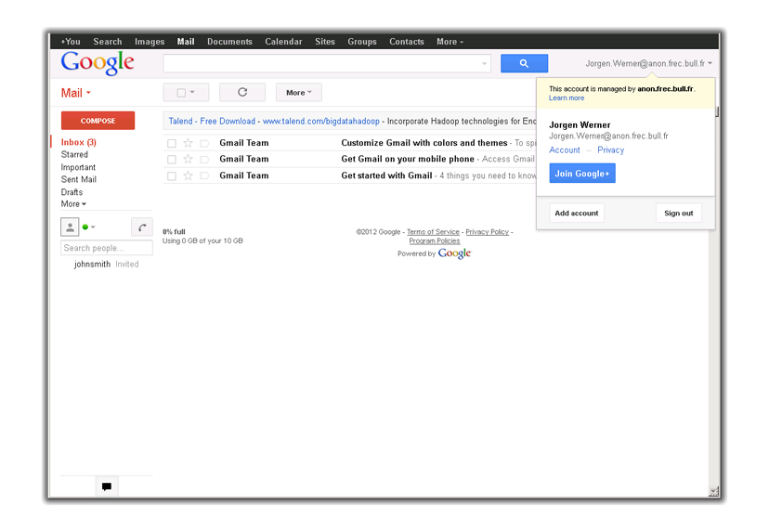Click the blue search magnifier button
The height and width of the screenshot is (532, 769).
click(x=524, y=63)
